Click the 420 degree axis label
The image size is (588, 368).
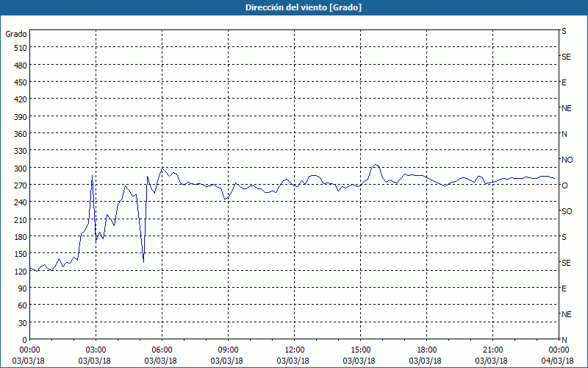point(21,99)
